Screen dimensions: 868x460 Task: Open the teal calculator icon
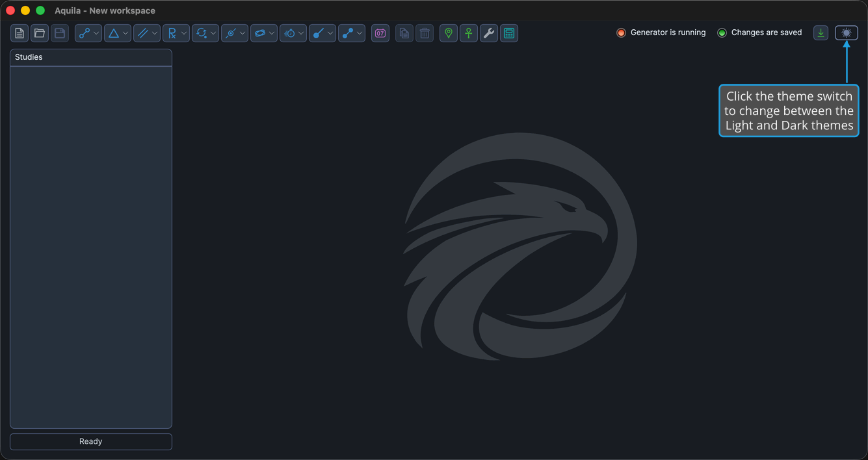509,33
